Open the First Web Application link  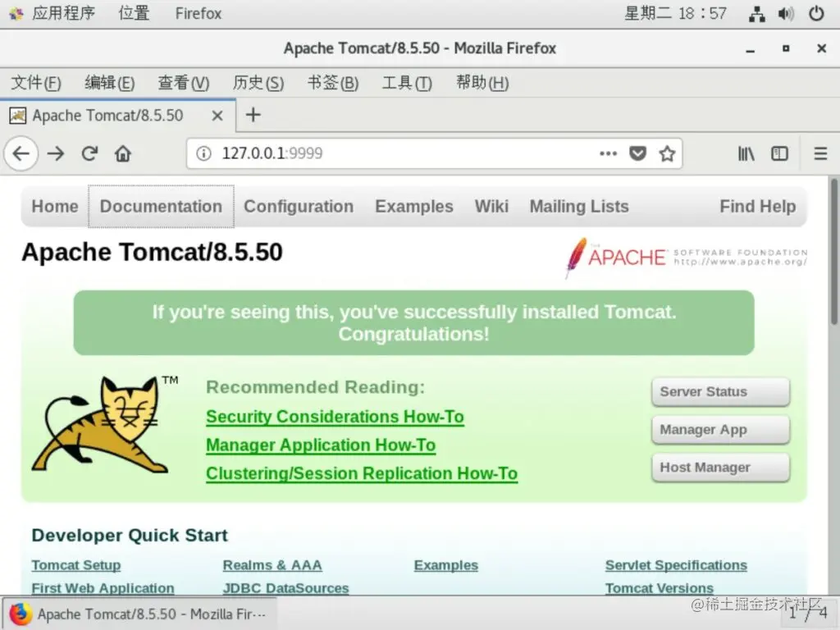click(x=103, y=588)
